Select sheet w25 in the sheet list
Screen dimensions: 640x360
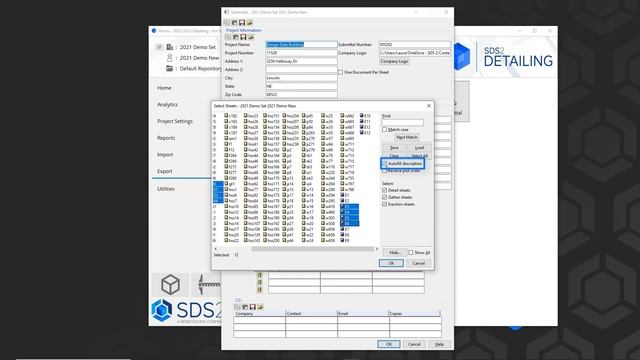click(327, 116)
